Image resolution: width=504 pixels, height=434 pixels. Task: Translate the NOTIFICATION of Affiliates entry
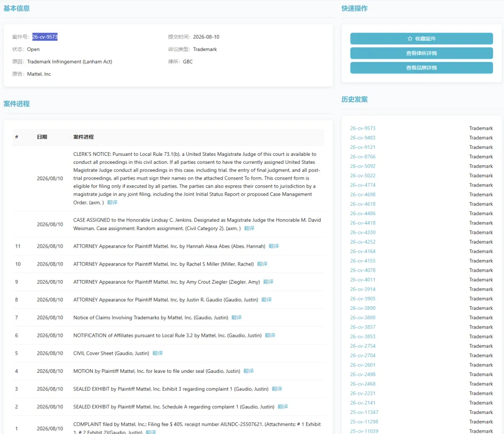(270, 336)
